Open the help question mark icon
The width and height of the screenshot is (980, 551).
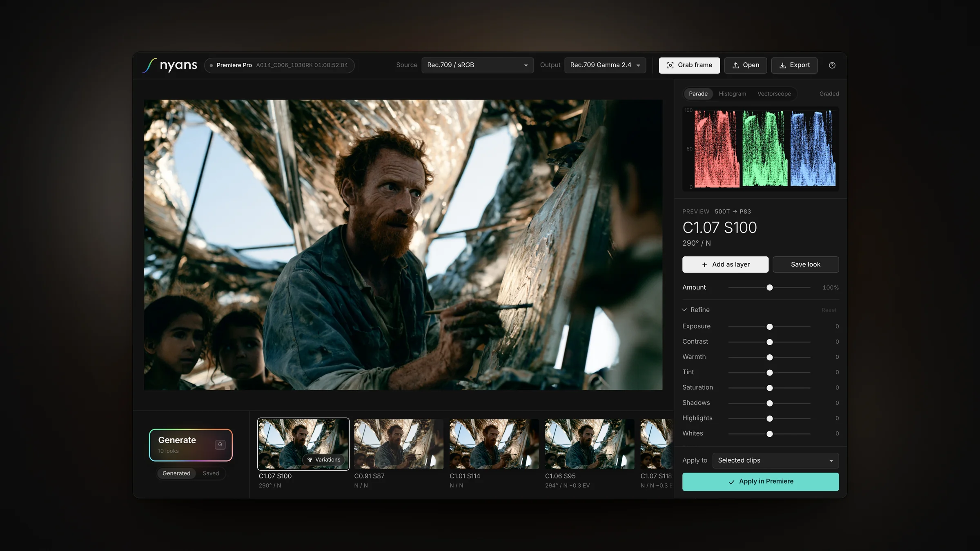click(x=832, y=65)
